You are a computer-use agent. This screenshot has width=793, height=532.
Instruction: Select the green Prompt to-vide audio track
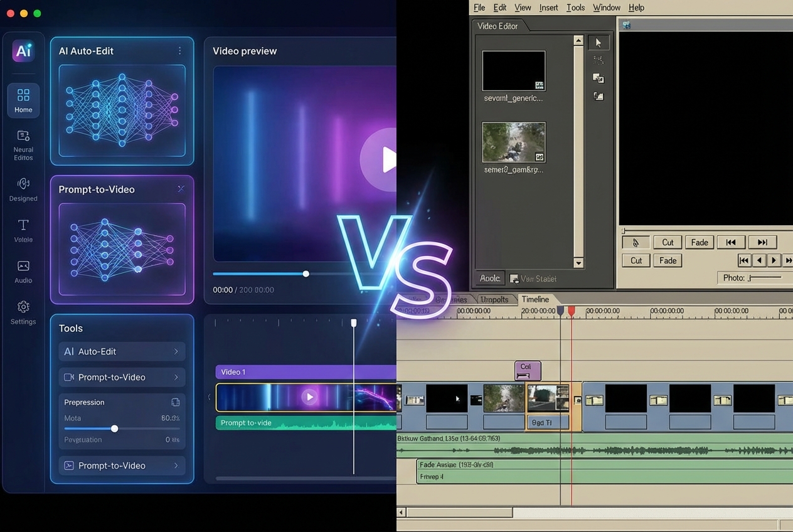click(306, 423)
